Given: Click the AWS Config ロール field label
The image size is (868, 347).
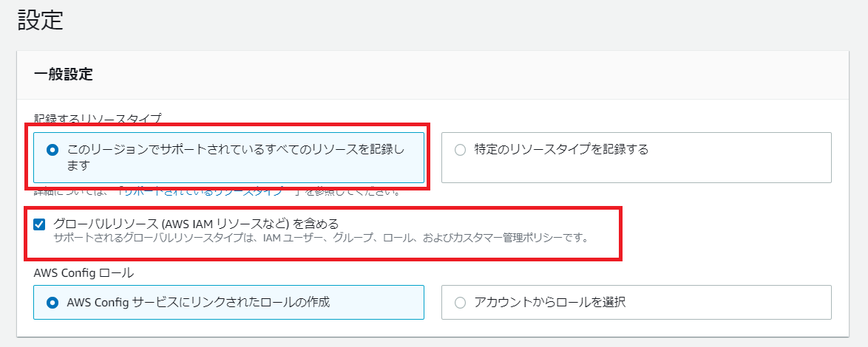Looking at the screenshot, I should (x=84, y=272).
